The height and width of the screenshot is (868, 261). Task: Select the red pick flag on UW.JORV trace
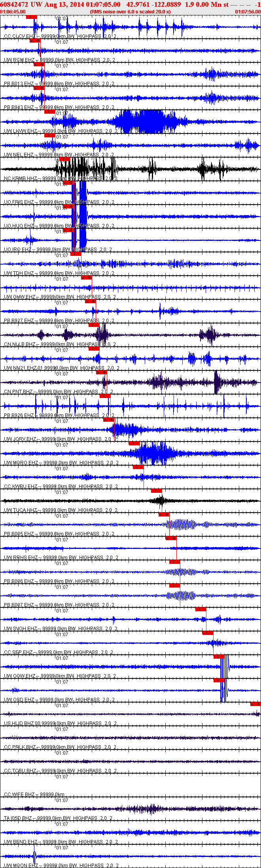109,420
